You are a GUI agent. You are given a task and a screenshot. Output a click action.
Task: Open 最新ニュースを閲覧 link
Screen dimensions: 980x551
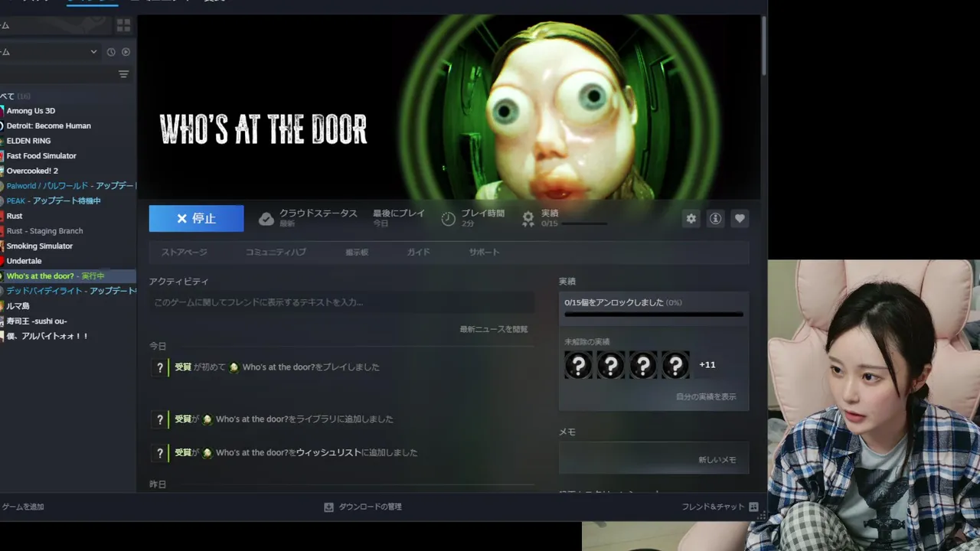point(494,329)
